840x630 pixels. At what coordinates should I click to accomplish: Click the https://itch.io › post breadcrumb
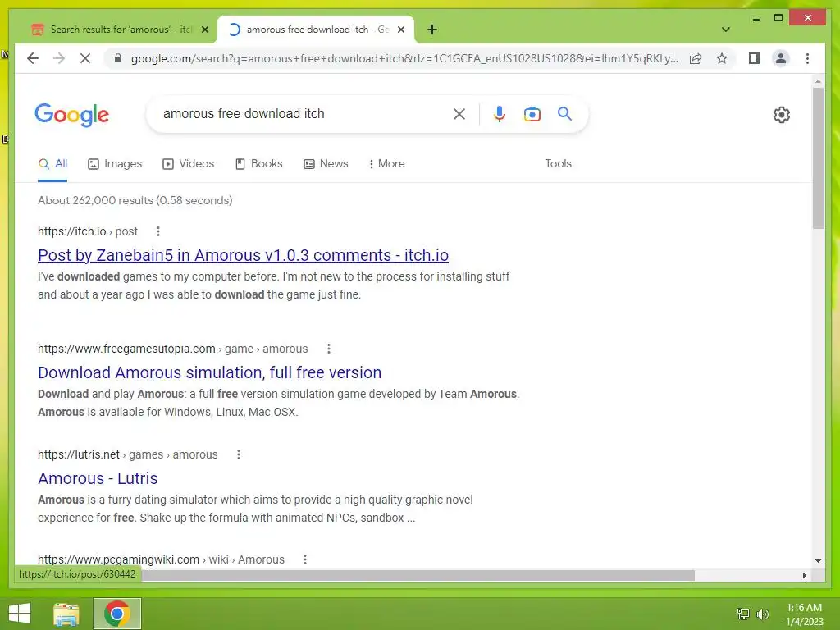(88, 231)
